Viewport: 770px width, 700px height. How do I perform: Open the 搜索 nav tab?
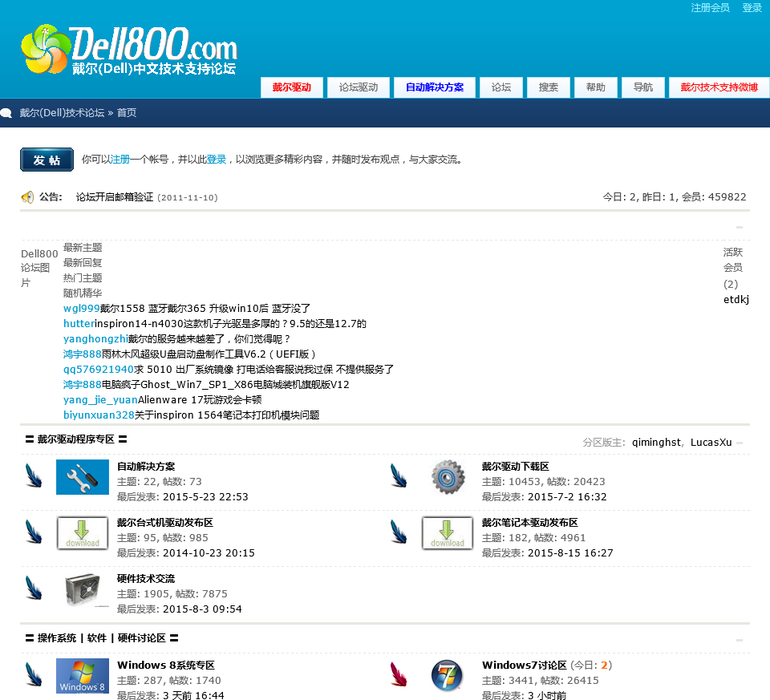548,87
